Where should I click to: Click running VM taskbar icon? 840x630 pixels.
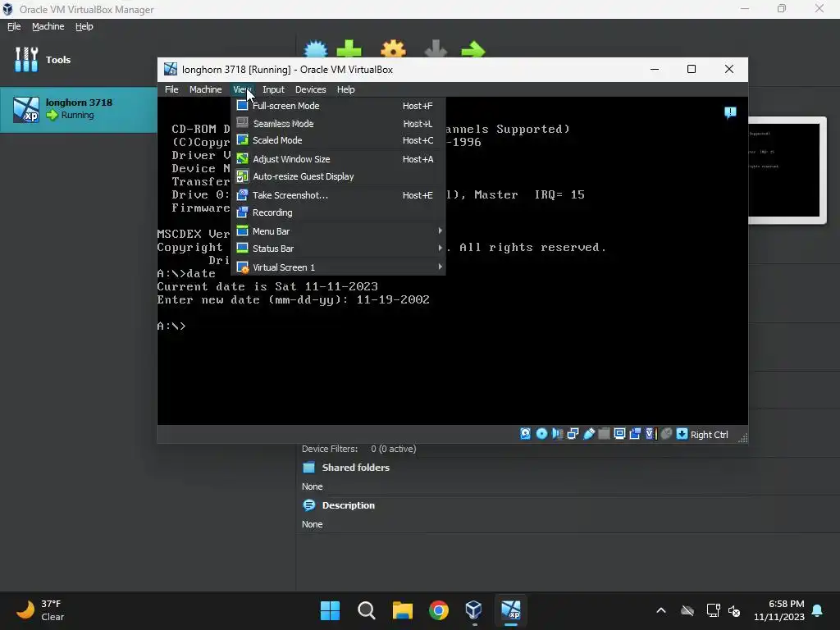pos(510,610)
